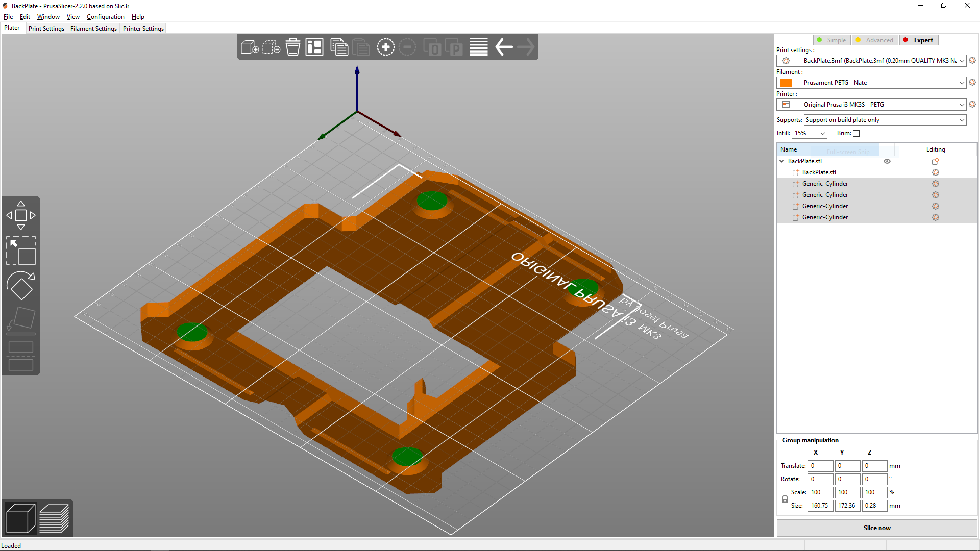Switch to sliced layers preview view
The image size is (980, 551).
[x=54, y=518]
